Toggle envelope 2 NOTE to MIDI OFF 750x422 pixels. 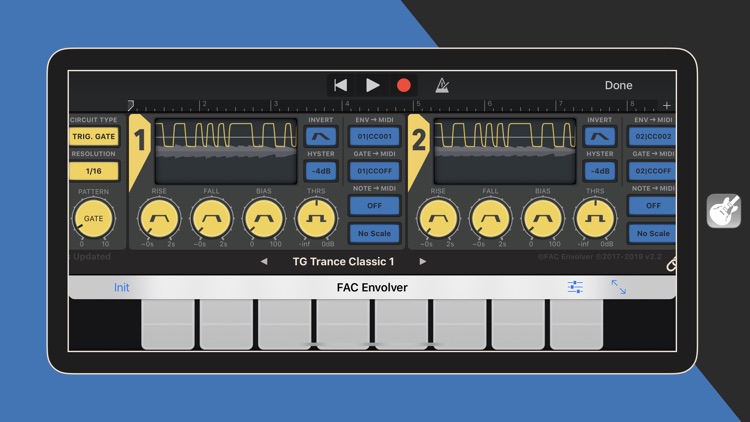pyautogui.click(x=652, y=206)
